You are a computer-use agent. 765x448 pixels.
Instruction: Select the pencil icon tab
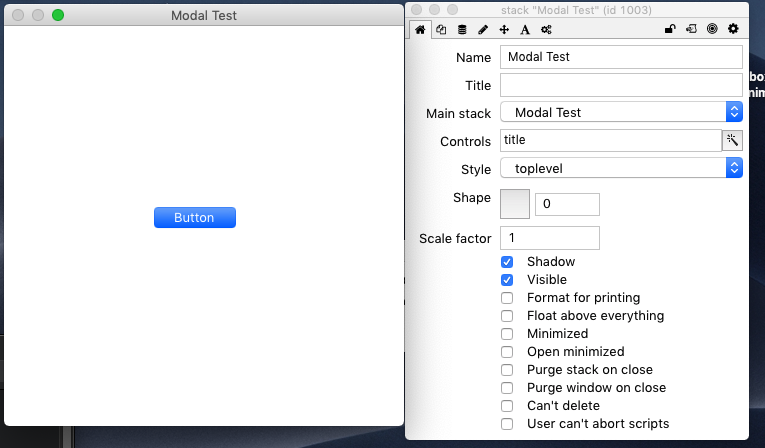[483, 30]
